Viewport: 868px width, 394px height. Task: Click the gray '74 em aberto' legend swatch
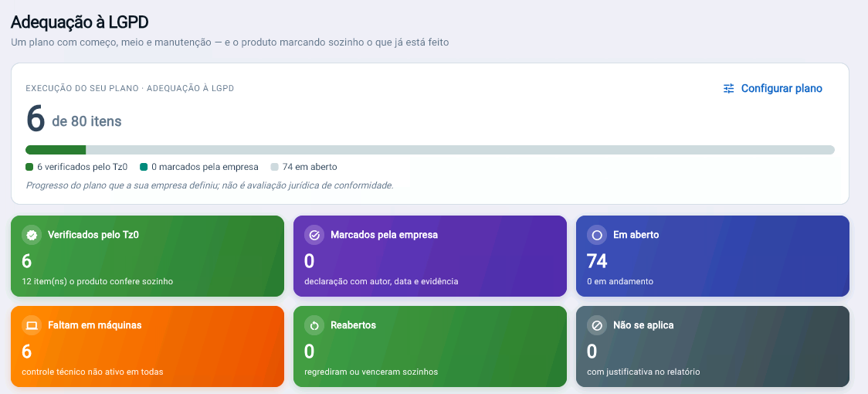pyautogui.click(x=275, y=167)
